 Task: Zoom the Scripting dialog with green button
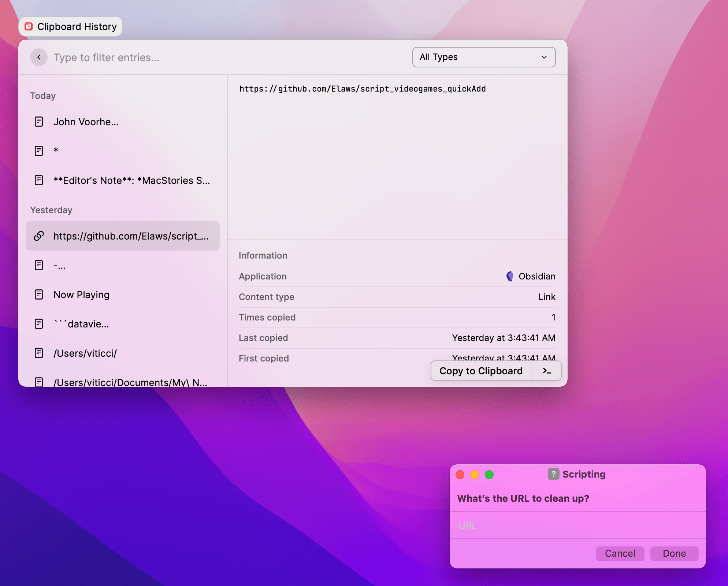[x=489, y=475]
